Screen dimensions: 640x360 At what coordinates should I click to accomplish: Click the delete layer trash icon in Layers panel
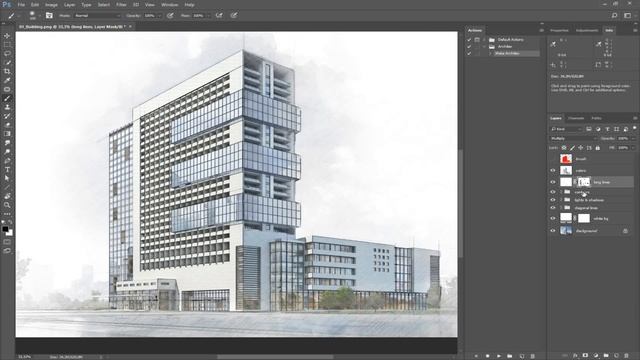pos(627,356)
